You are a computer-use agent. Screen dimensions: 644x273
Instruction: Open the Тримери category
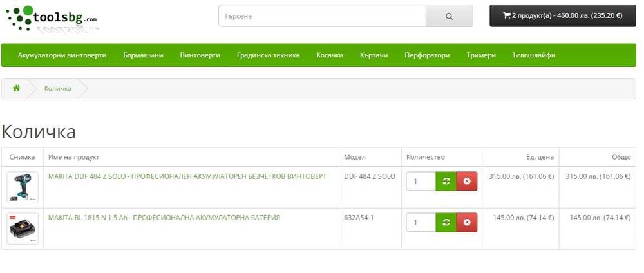point(481,55)
